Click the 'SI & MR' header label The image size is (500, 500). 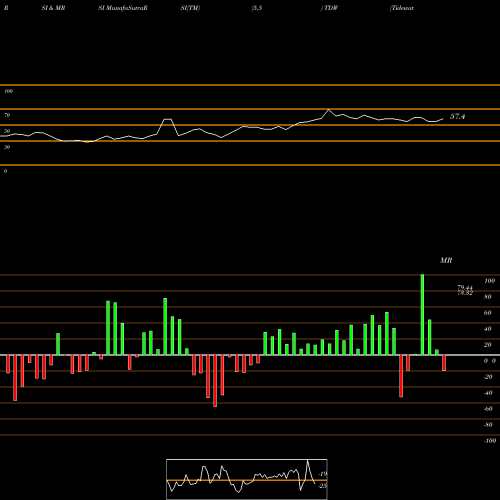tap(53, 8)
